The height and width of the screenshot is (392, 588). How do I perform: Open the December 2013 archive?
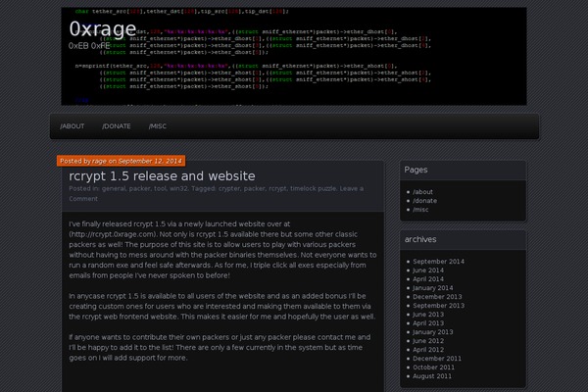[x=437, y=297]
